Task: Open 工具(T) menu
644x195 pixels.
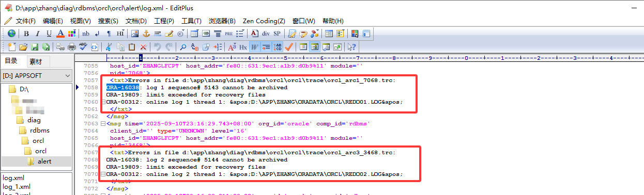Action: click(x=191, y=21)
